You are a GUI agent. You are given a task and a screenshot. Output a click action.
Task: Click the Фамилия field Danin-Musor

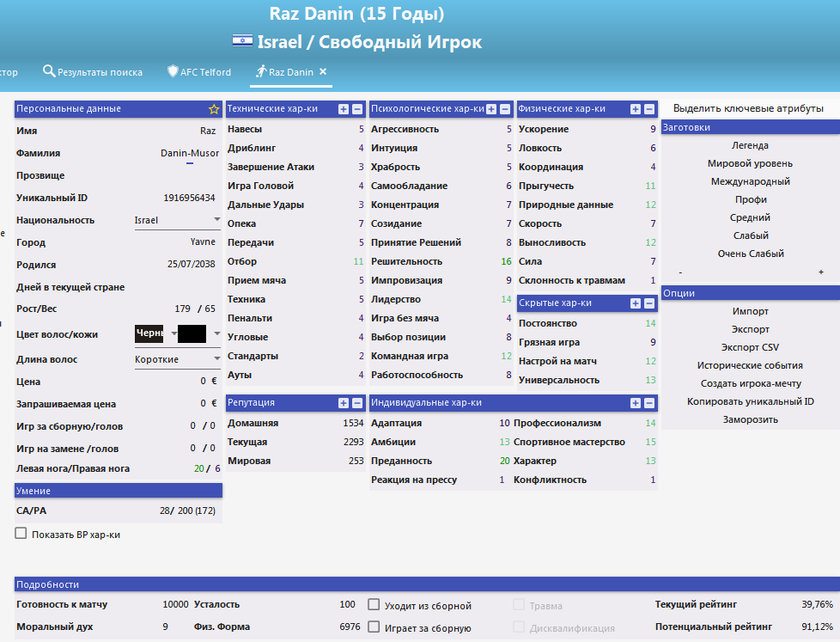coord(190,153)
